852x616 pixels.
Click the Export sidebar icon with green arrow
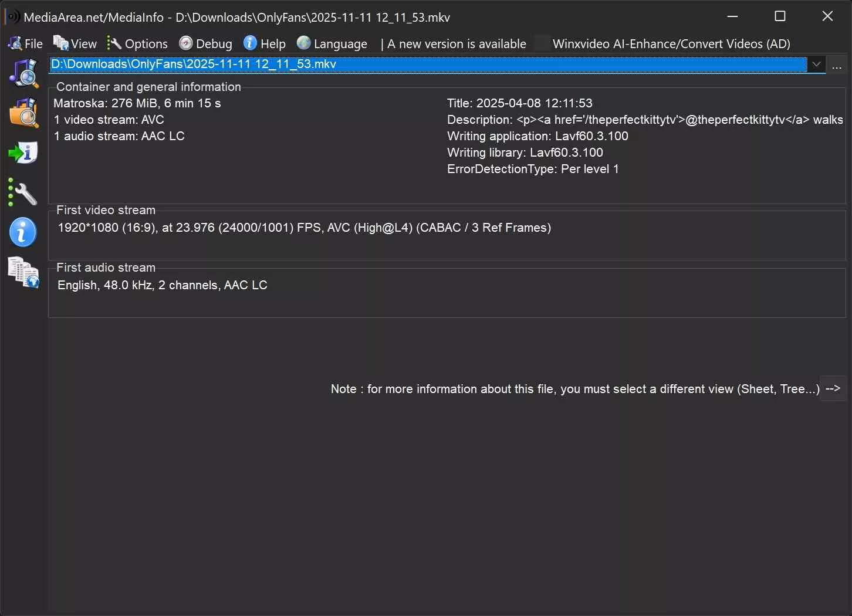click(23, 153)
